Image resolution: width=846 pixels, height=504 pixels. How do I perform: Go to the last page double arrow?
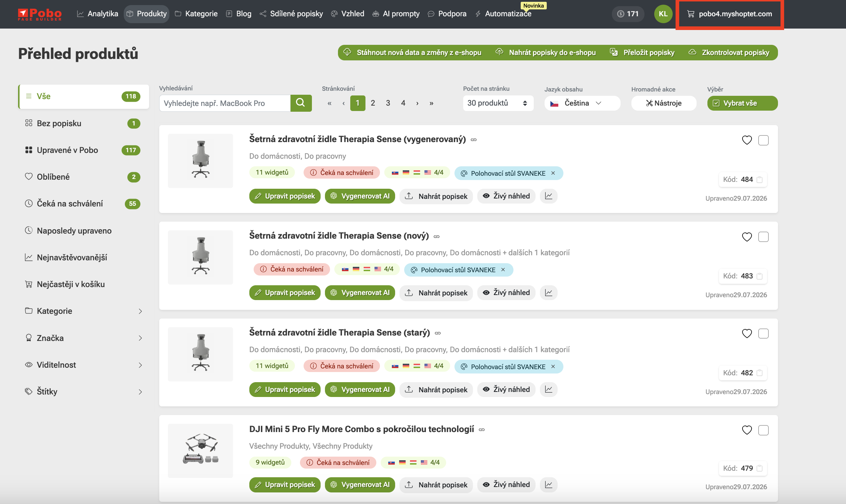(x=431, y=103)
